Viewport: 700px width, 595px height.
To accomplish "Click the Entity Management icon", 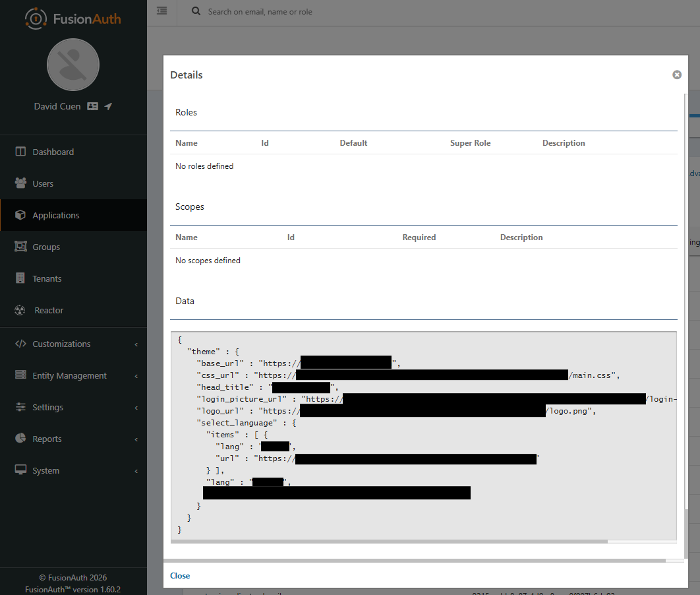I will 20,375.
